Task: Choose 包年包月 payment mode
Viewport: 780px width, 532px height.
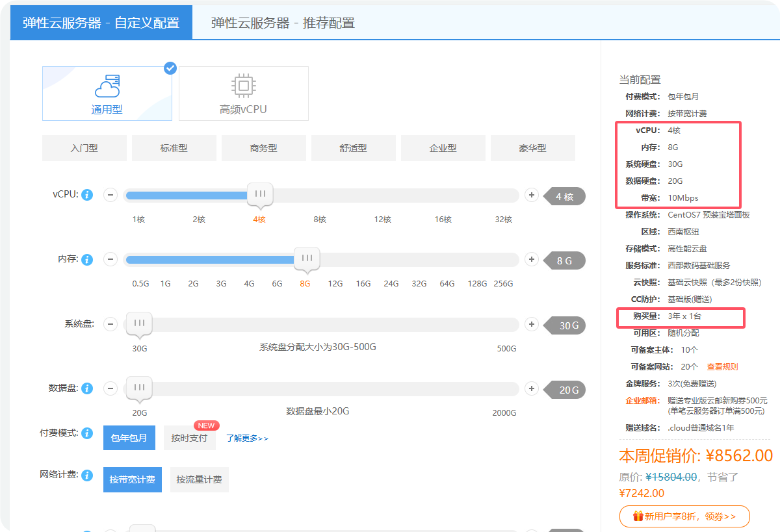Action: coord(129,438)
